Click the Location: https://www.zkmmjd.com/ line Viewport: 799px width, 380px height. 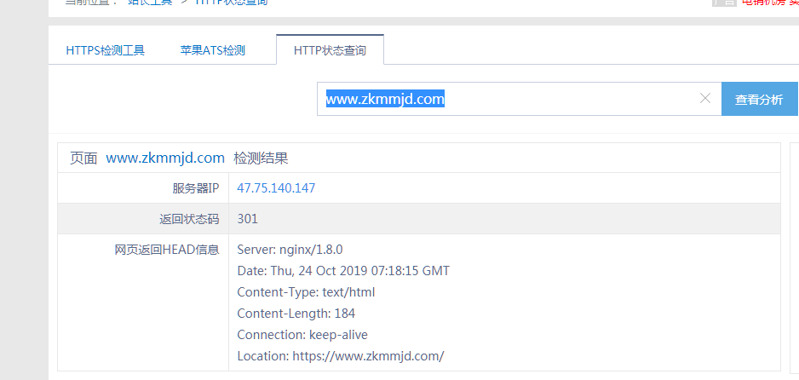click(x=340, y=356)
